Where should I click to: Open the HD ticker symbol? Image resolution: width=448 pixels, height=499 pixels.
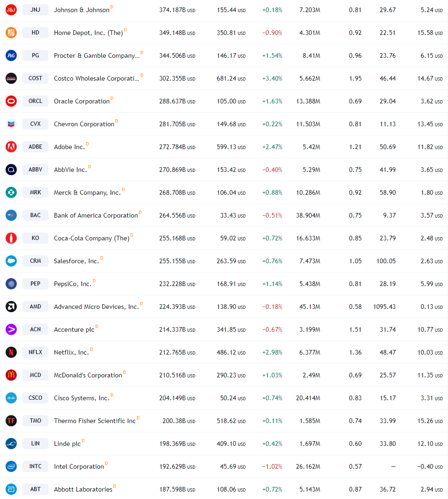(35, 33)
